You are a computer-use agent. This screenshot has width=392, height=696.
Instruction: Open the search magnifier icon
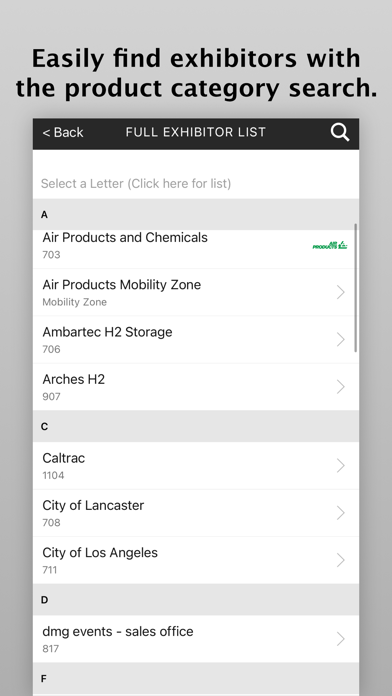pos(340,133)
